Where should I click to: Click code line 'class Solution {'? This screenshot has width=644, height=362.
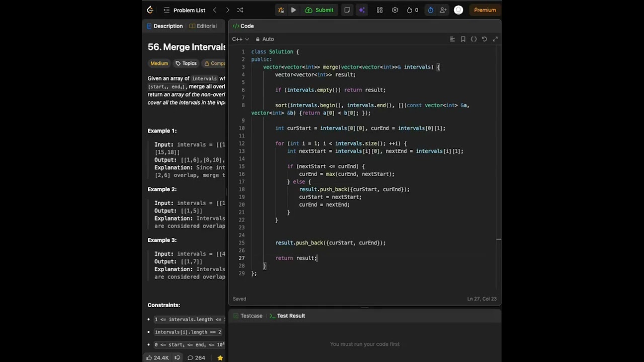pos(275,52)
